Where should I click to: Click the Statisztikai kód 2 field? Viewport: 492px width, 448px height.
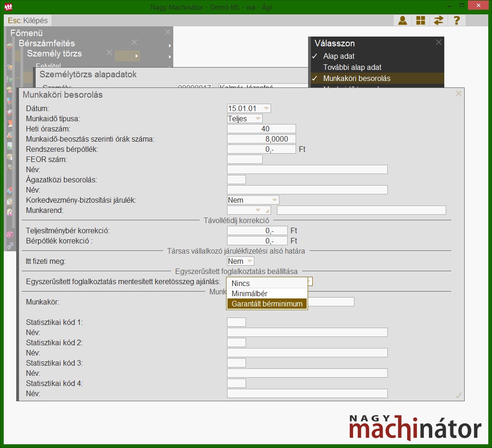point(236,342)
